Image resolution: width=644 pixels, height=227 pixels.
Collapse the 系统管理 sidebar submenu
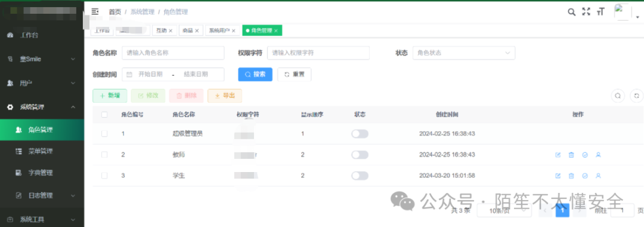42,107
